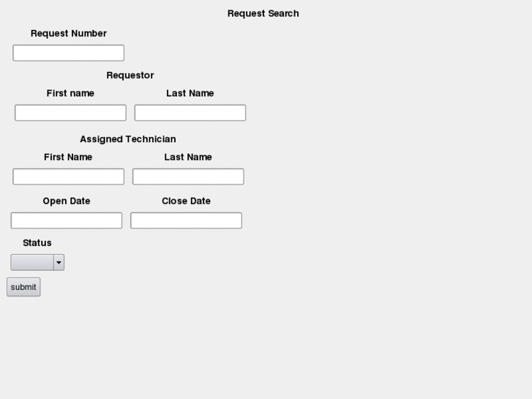Image resolution: width=532 pixels, height=399 pixels.
Task: Click the Assigned Technician Last Name field
Action: click(187, 176)
